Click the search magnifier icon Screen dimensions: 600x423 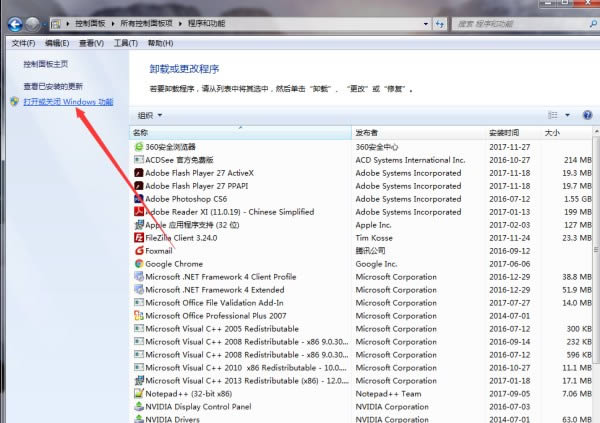click(x=593, y=24)
